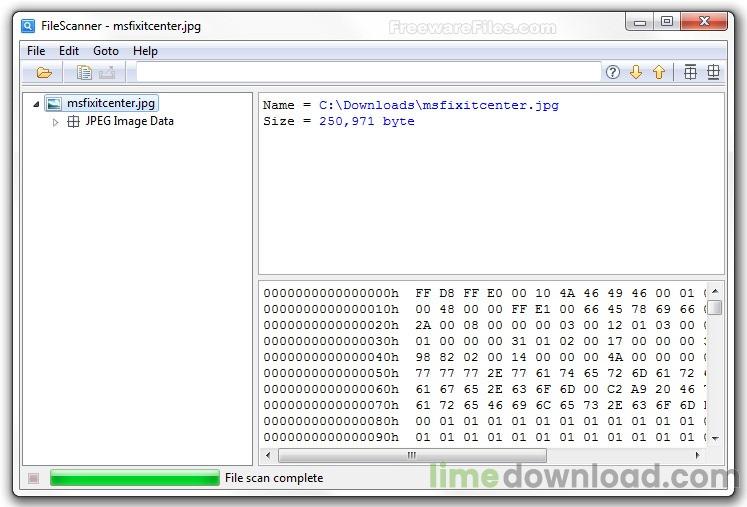Click byte C2 in row 0000000000000060h

coord(615,389)
